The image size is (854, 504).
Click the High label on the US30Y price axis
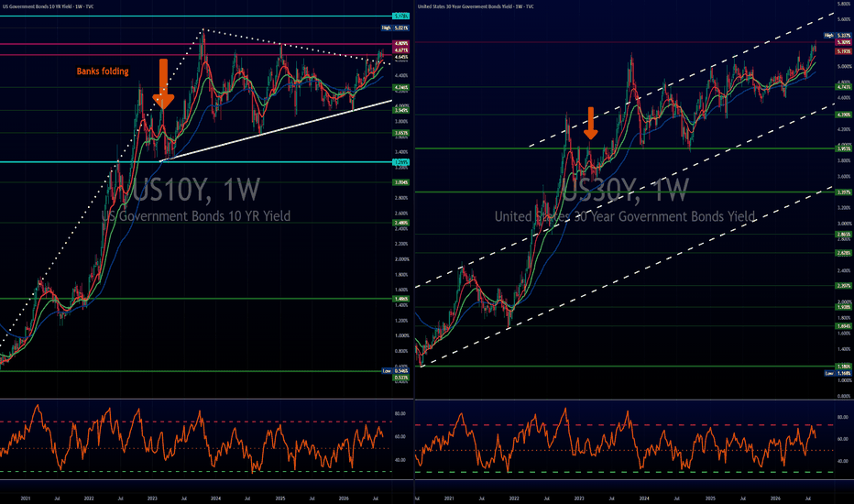pyautogui.click(x=838, y=36)
